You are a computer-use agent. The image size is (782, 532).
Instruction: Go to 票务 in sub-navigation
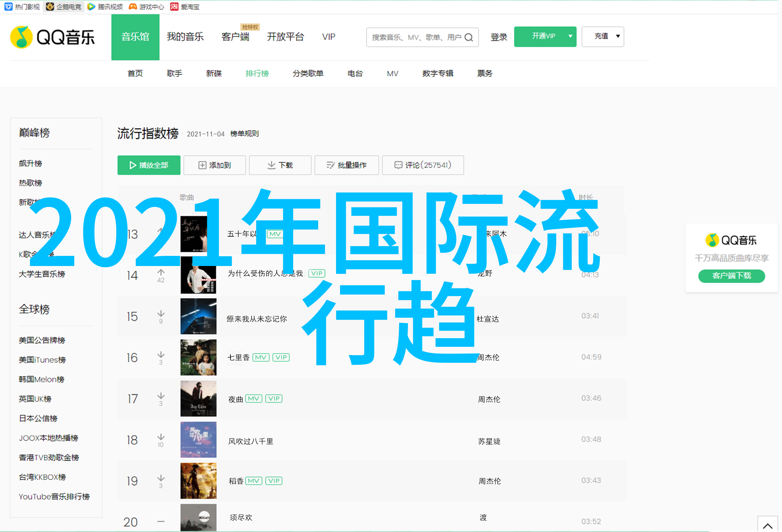pos(485,73)
